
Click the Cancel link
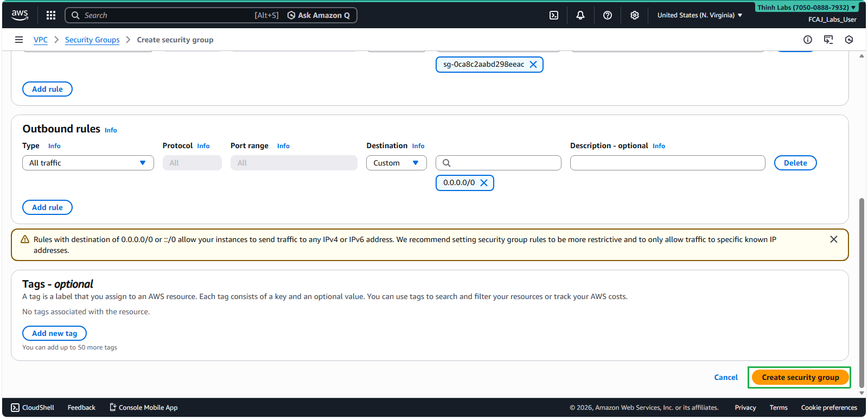(726, 377)
